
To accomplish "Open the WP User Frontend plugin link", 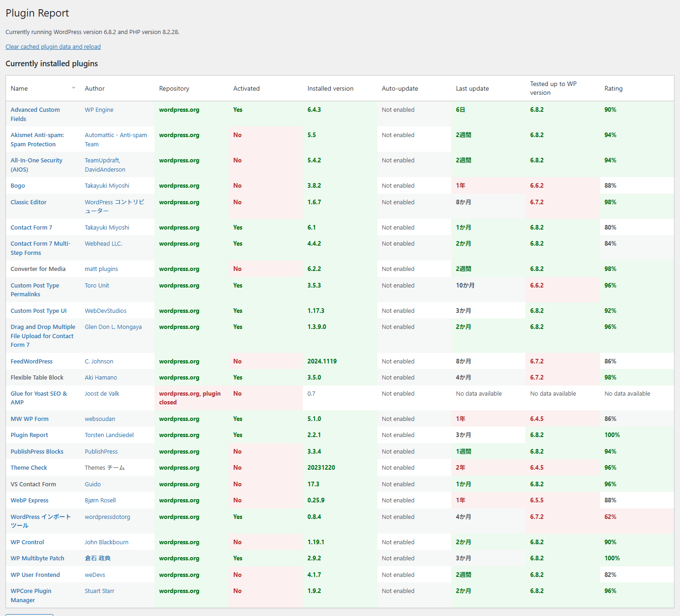I will tap(35, 575).
